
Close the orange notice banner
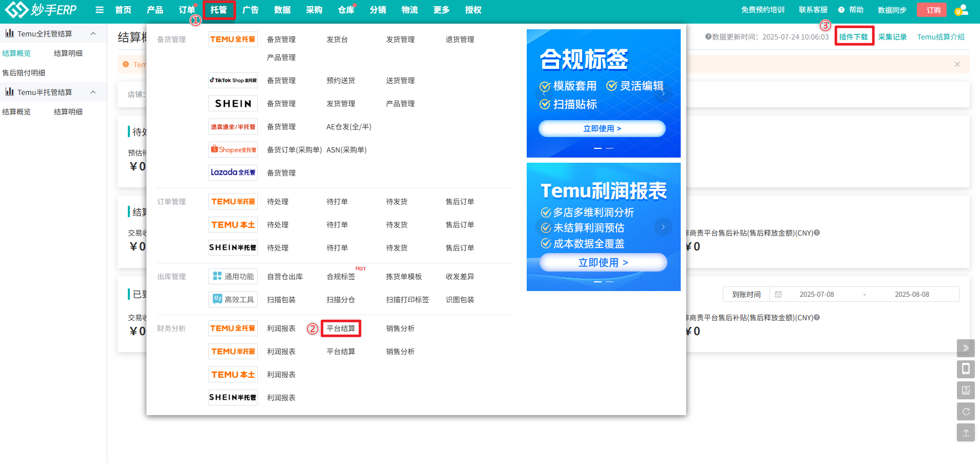[957, 64]
